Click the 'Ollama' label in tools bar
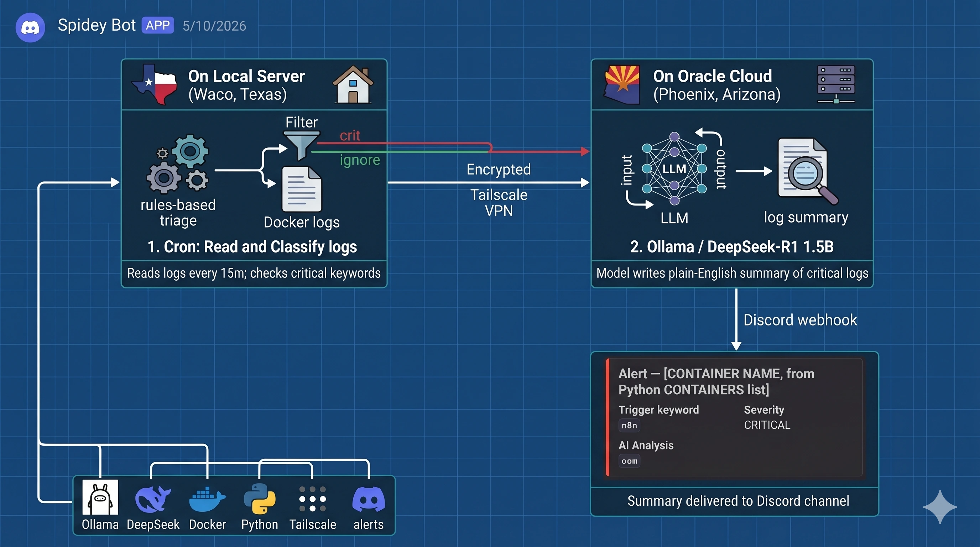980x547 pixels. tap(100, 524)
